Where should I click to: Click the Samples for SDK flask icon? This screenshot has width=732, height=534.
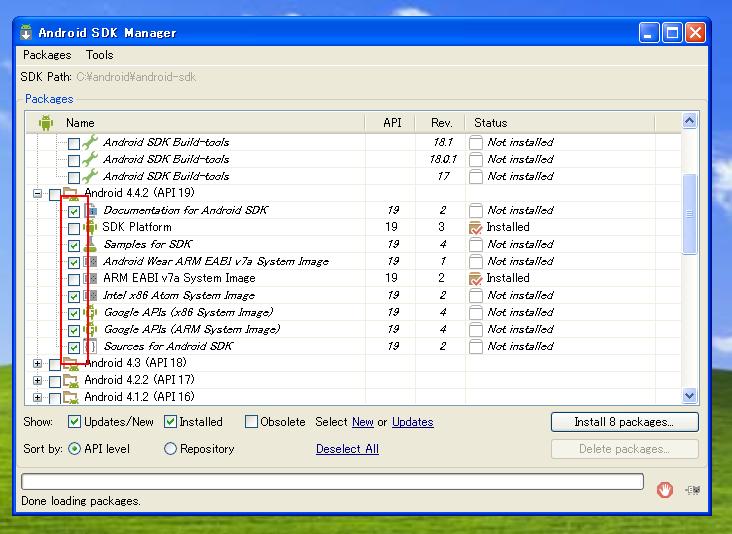click(x=90, y=244)
